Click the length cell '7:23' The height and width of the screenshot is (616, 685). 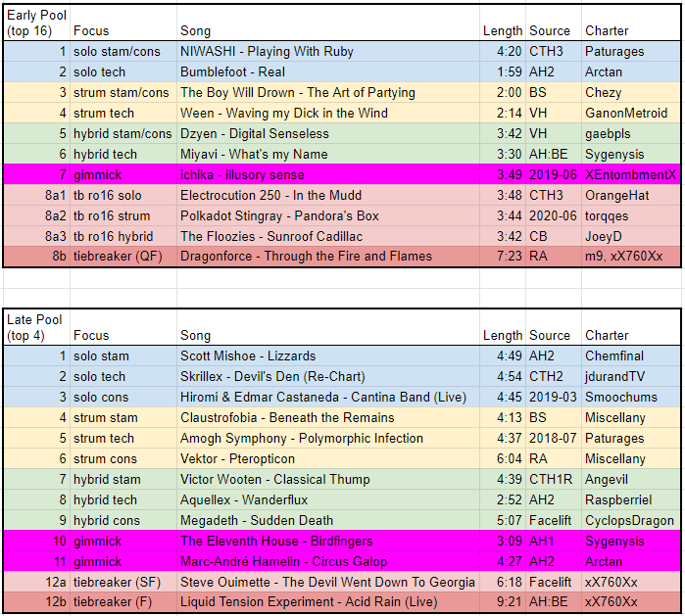point(503,257)
